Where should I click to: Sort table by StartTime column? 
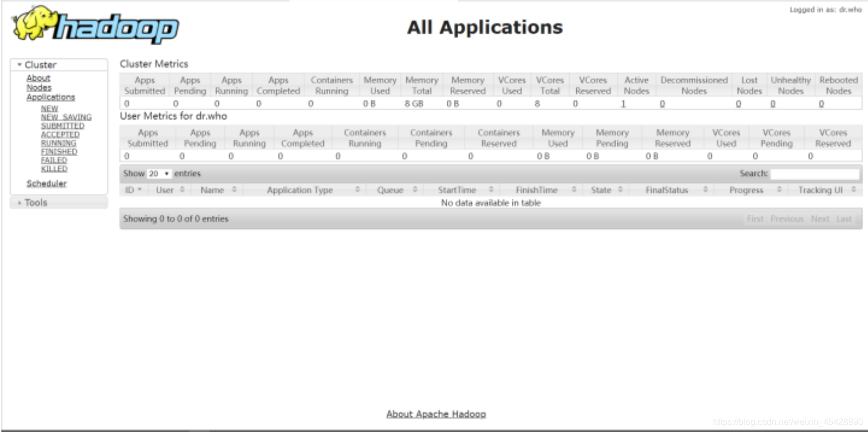[462, 190]
